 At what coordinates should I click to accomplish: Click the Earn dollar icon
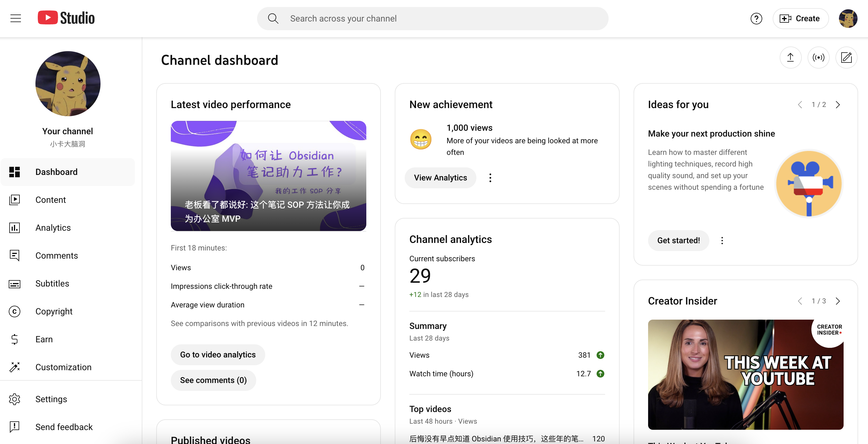(x=15, y=339)
